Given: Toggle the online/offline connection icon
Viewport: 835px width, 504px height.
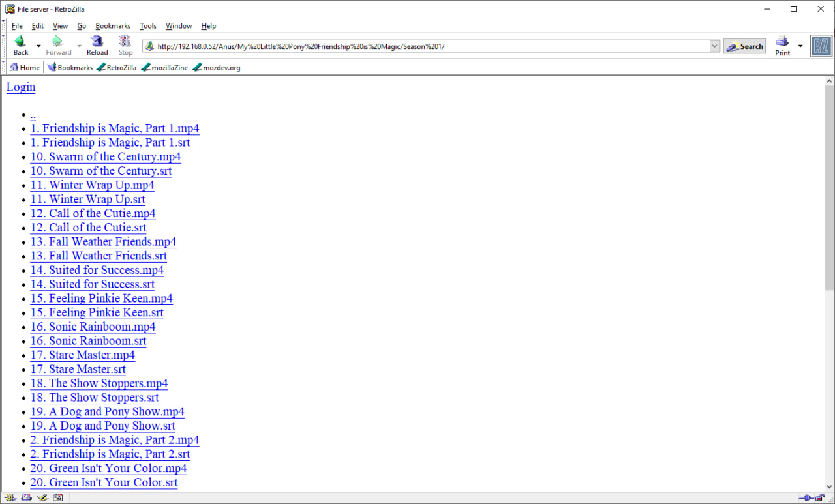Looking at the screenshot, I should pyautogui.click(x=805, y=498).
